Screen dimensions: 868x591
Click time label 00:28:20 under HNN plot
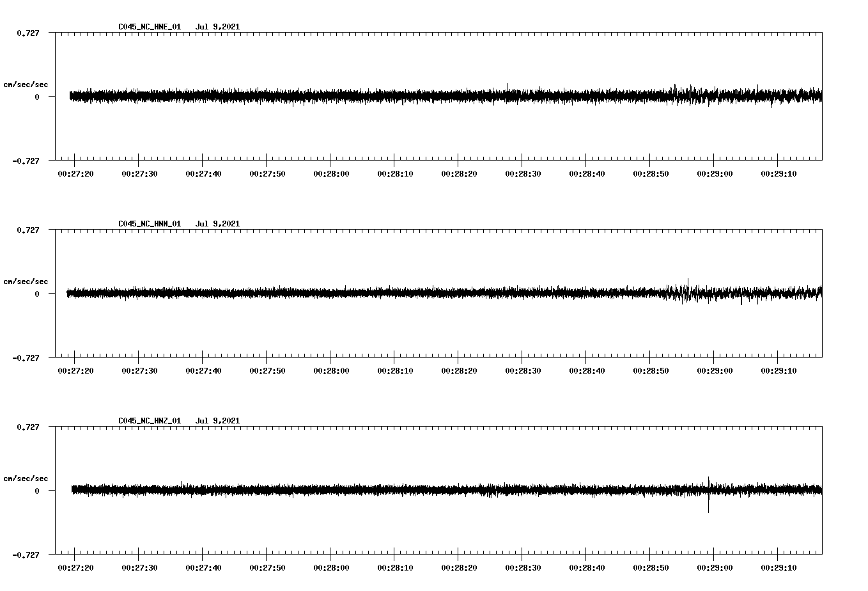click(x=459, y=371)
